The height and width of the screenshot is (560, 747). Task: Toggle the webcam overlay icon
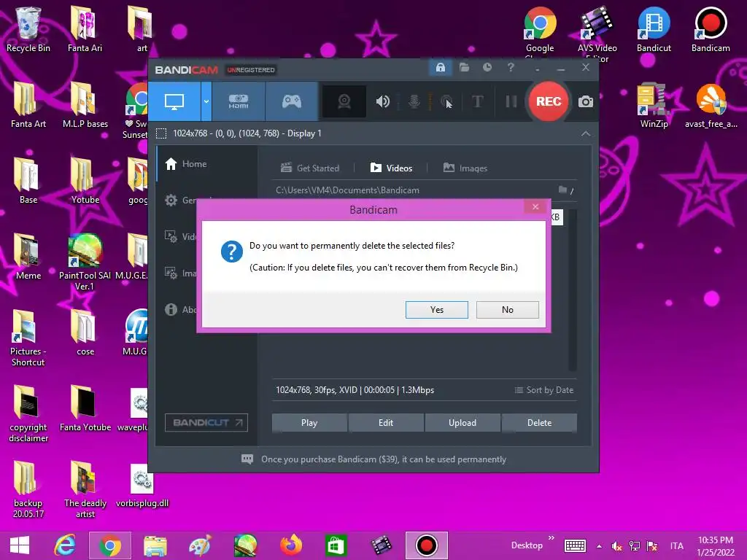pyautogui.click(x=344, y=101)
